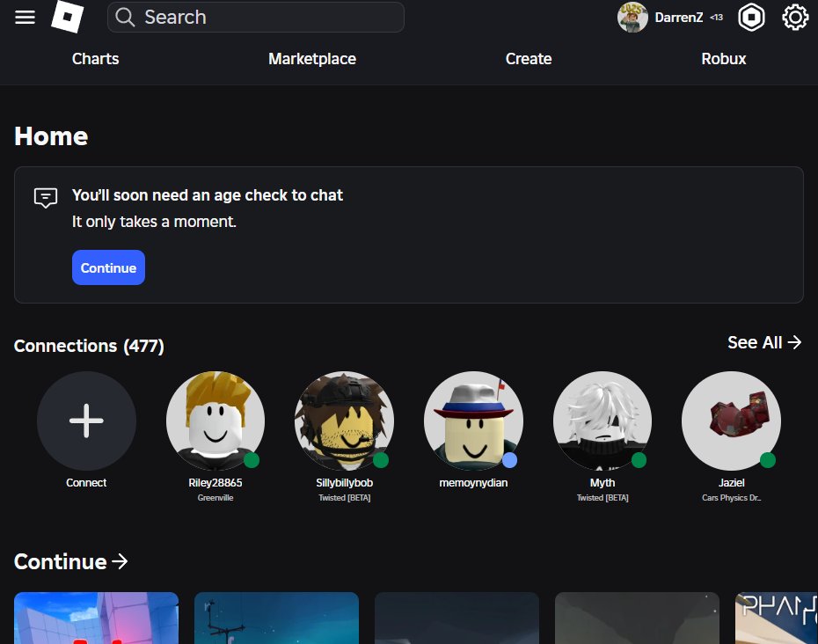The width and height of the screenshot is (818, 644).
Task: Click the <13 age label
Action: (x=716, y=18)
